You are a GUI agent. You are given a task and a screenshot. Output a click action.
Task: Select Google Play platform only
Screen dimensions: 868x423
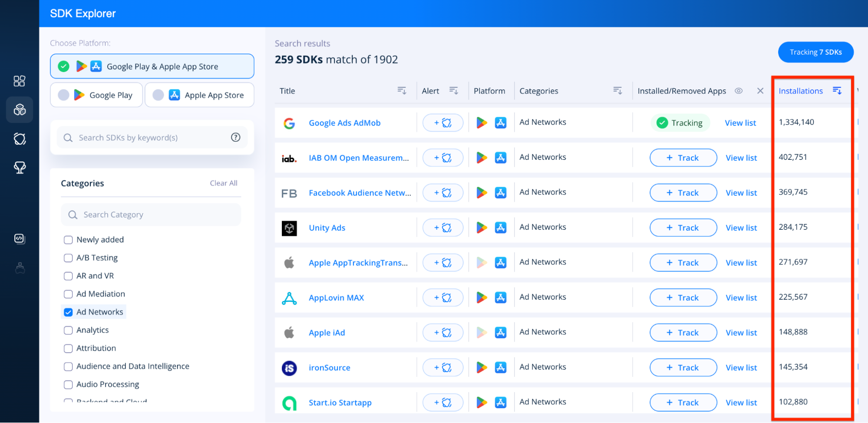(x=96, y=95)
